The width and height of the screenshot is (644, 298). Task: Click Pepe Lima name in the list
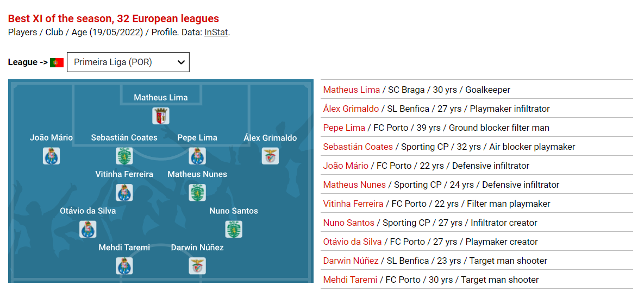[x=344, y=128]
